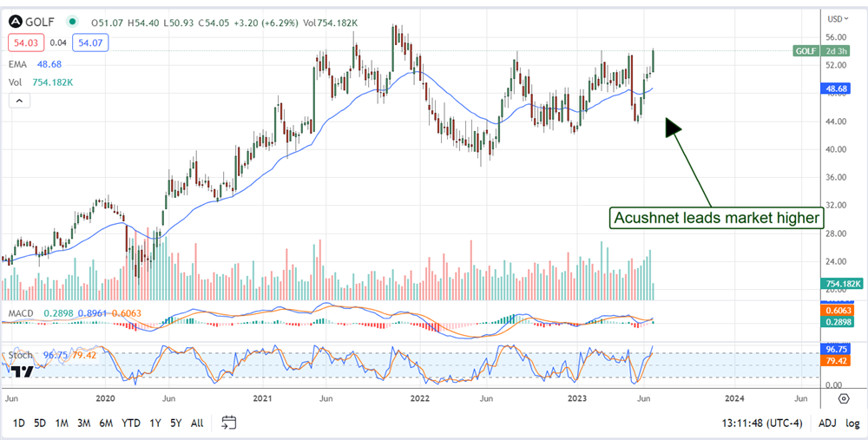Screen dimensions: 868x440
Task: Click the red sell price 54.03
Action: click(25, 43)
